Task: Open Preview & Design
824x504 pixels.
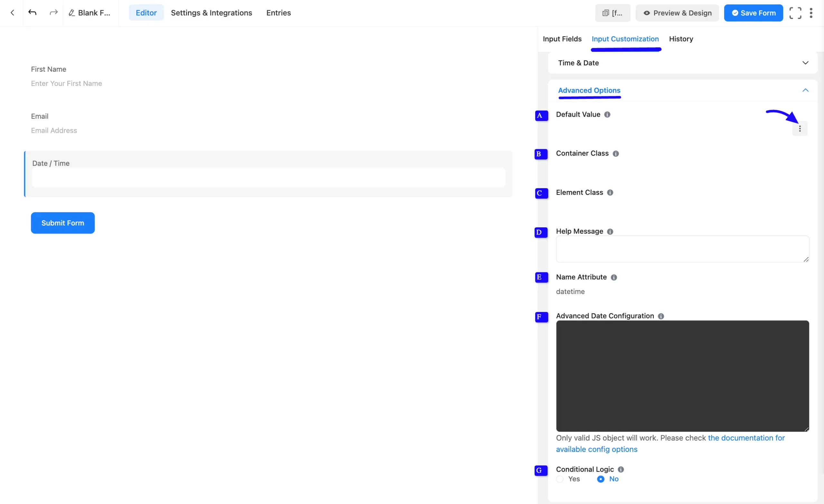Action: tap(677, 13)
